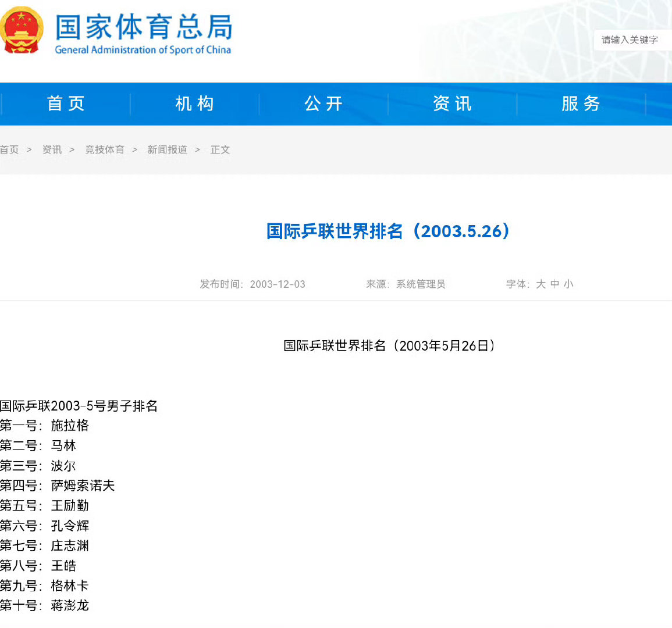Image resolution: width=672 pixels, height=628 pixels.
Task: Click the subtitle 国际乒联世界排名（2003年5月26日）
Action: click(x=389, y=346)
